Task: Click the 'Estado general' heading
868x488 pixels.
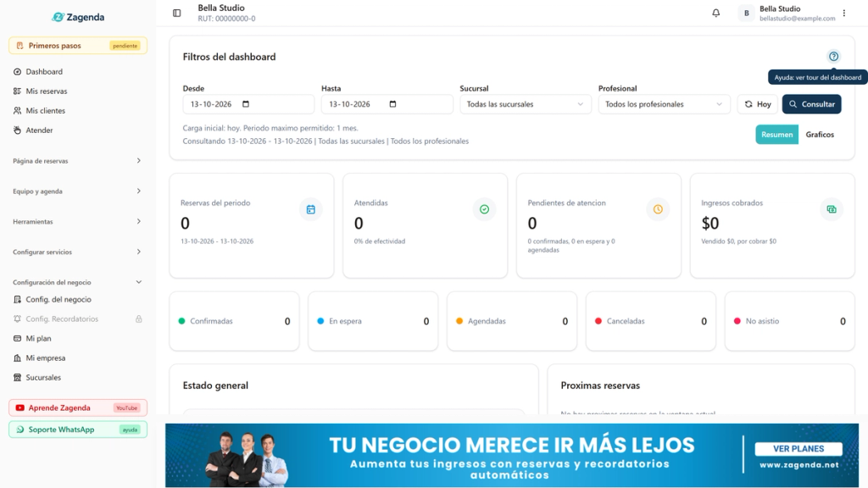Action: [215, 385]
